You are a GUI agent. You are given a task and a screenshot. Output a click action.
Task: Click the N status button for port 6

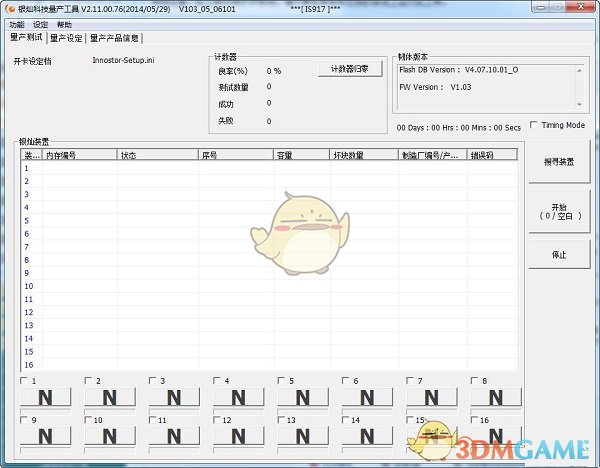tap(367, 397)
